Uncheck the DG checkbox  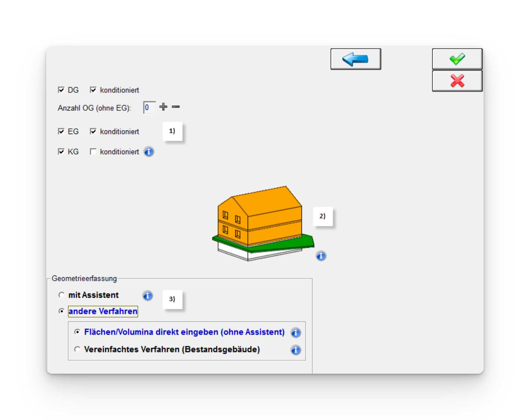pyautogui.click(x=61, y=90)
